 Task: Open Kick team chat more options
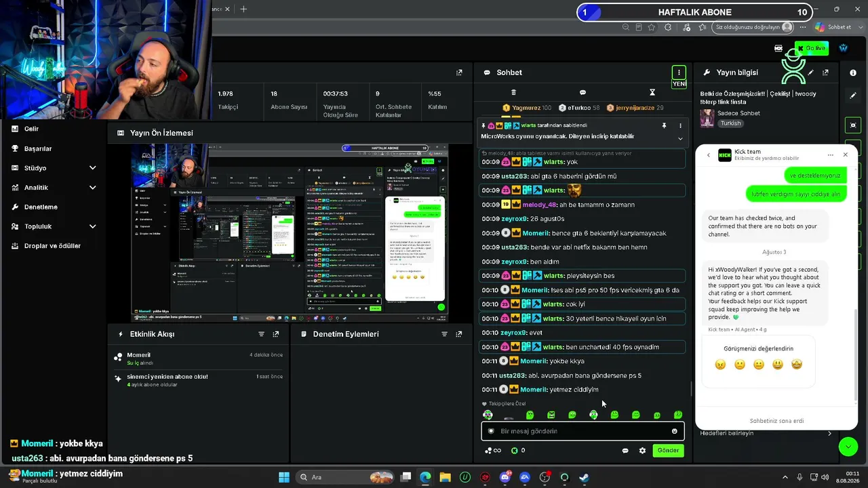[830, 155]
